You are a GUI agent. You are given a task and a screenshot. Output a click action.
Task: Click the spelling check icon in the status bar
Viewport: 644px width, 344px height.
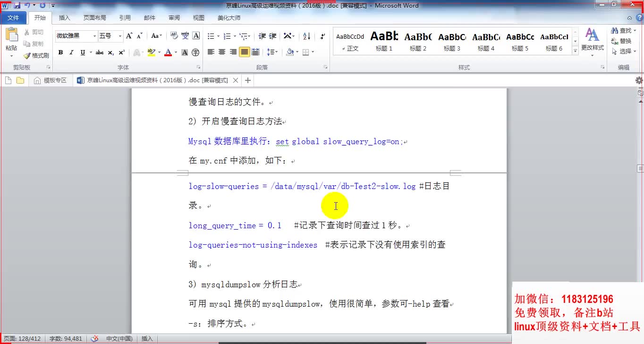pos(94,338)
